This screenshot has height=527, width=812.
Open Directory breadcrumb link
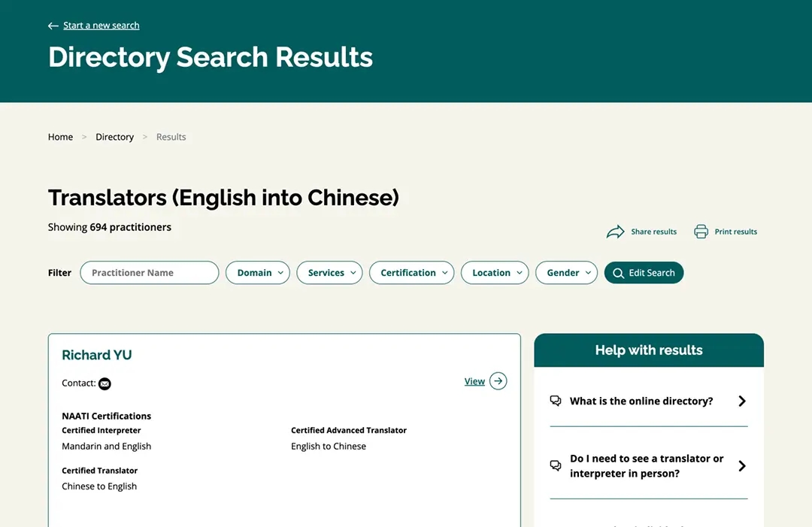coord(114,137)
